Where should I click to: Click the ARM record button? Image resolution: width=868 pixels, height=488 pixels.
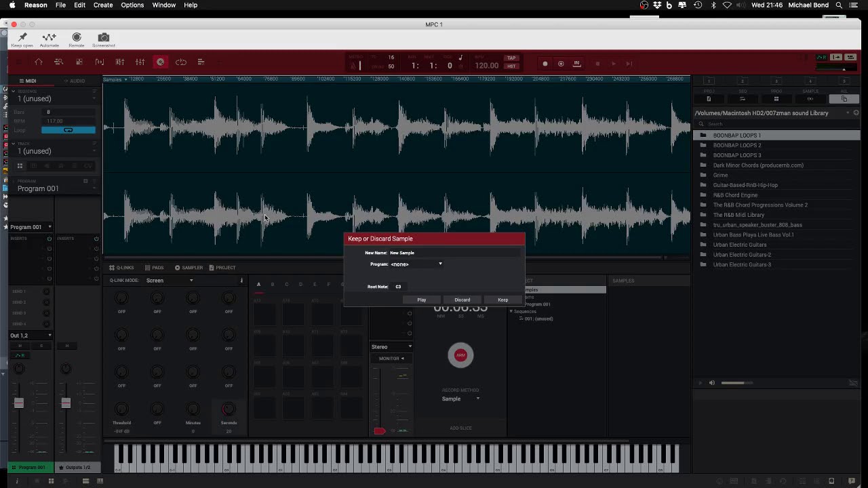click(x=460, y=355)
